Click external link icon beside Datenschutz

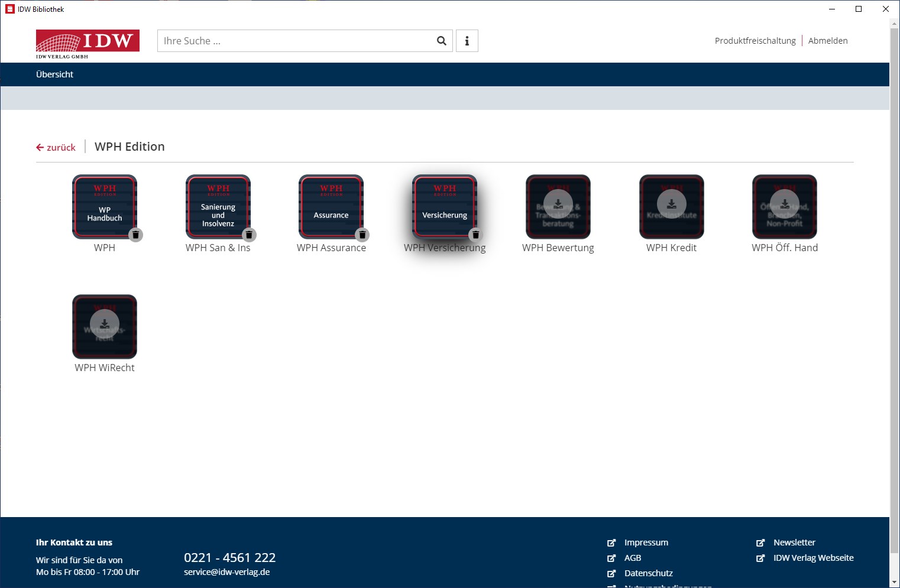(611, 573)
